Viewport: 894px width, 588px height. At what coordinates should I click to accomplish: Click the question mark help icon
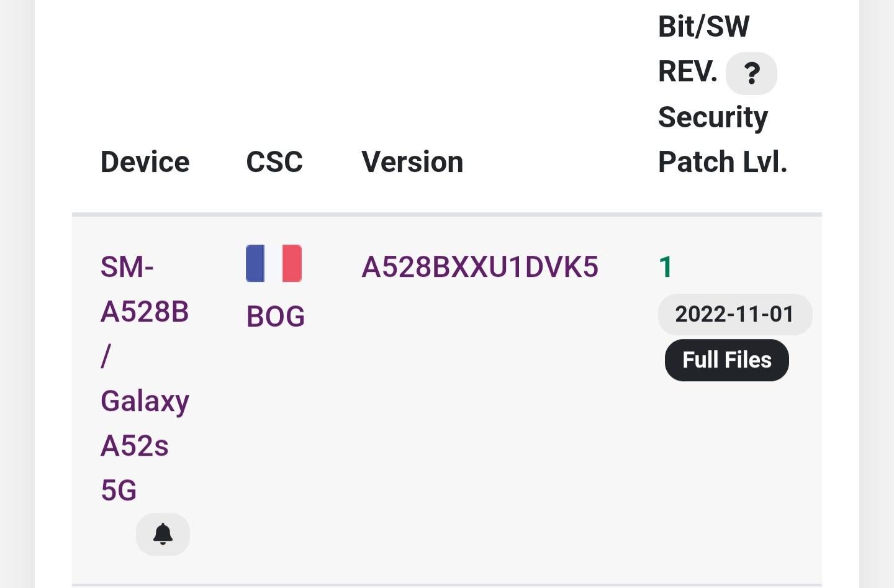click(x=751, y=73)
